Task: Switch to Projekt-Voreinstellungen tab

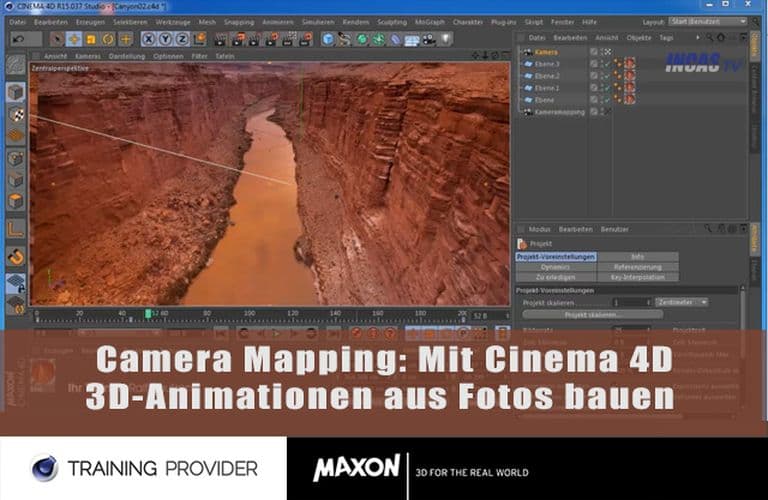Action: pyautogui.click(x=556, y=257)
